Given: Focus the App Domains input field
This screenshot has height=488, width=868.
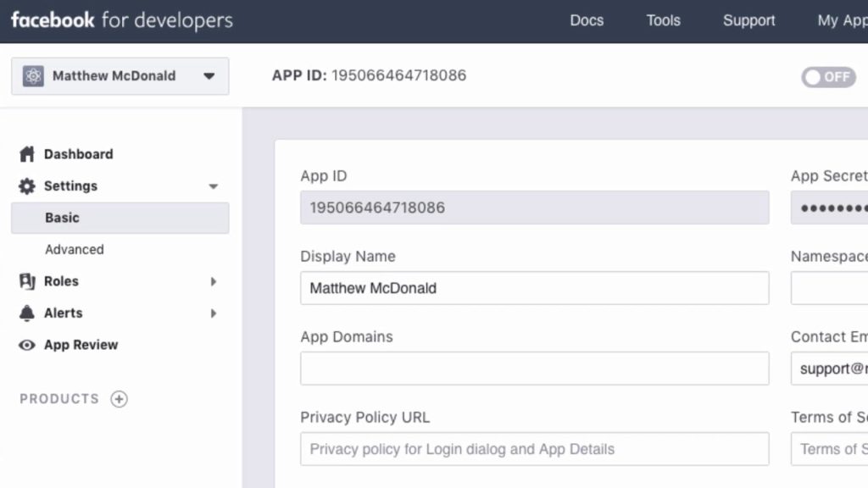Looking at the screenshot, I should point(535,369).
